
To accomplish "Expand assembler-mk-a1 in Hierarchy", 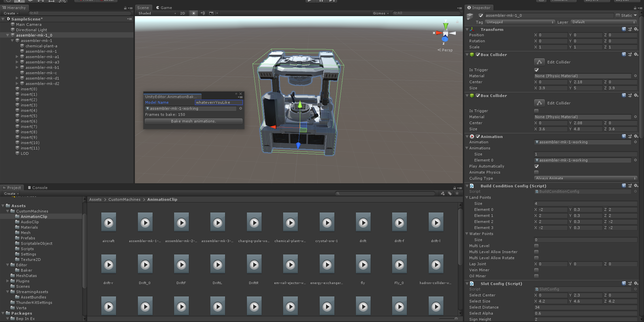I will [17, 57].
